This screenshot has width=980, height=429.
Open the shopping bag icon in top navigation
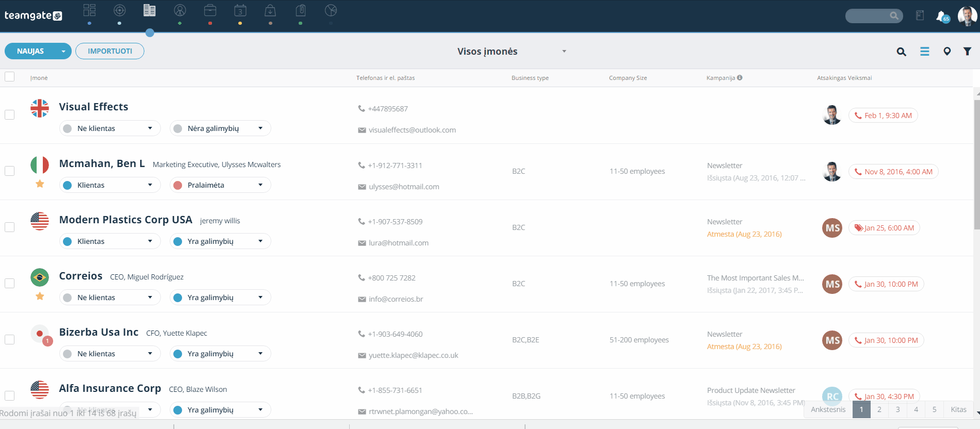click(x=270, y=10)
